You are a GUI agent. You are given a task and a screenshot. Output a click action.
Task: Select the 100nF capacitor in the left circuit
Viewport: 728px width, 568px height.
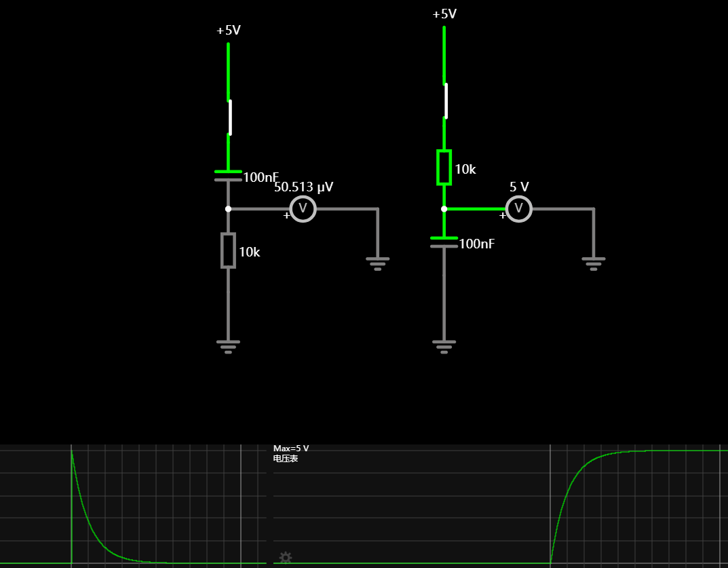tap(228, 176)
